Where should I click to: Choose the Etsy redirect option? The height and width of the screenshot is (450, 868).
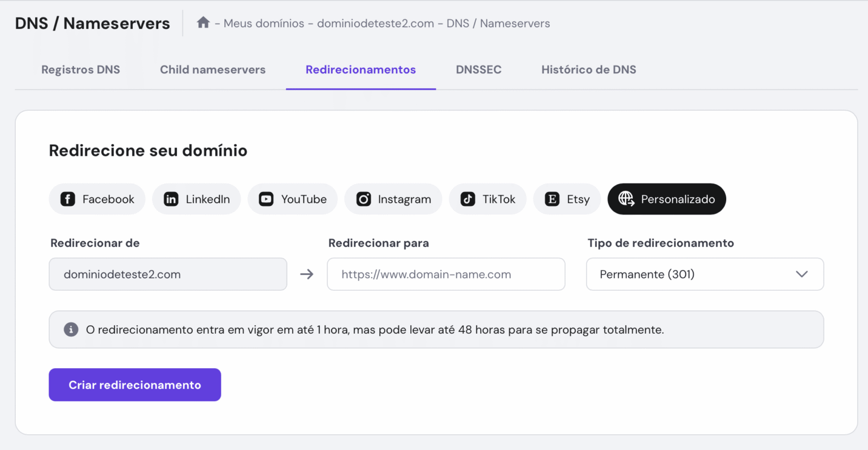tap(567, 199)
